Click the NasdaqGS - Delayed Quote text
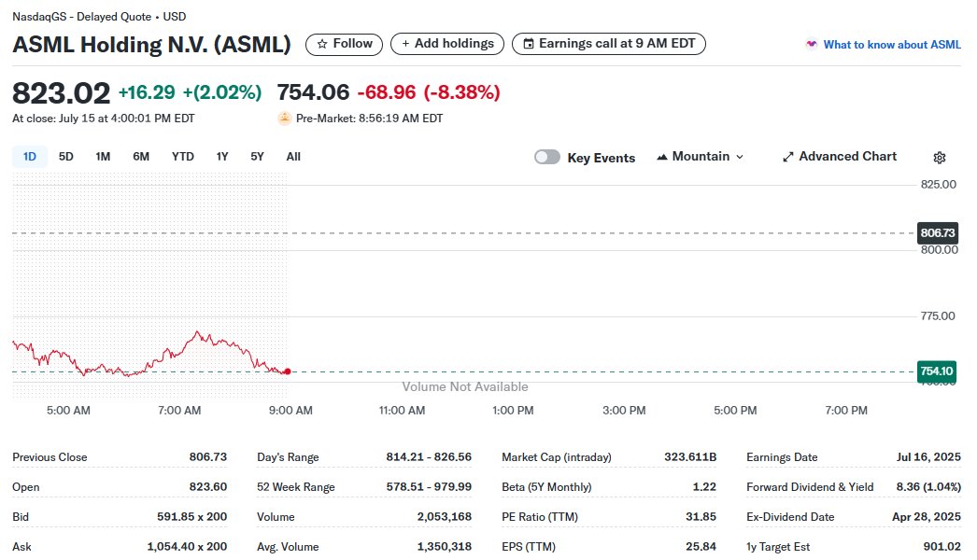This screenshot has height=560, width=977. [x=81, y=17]
